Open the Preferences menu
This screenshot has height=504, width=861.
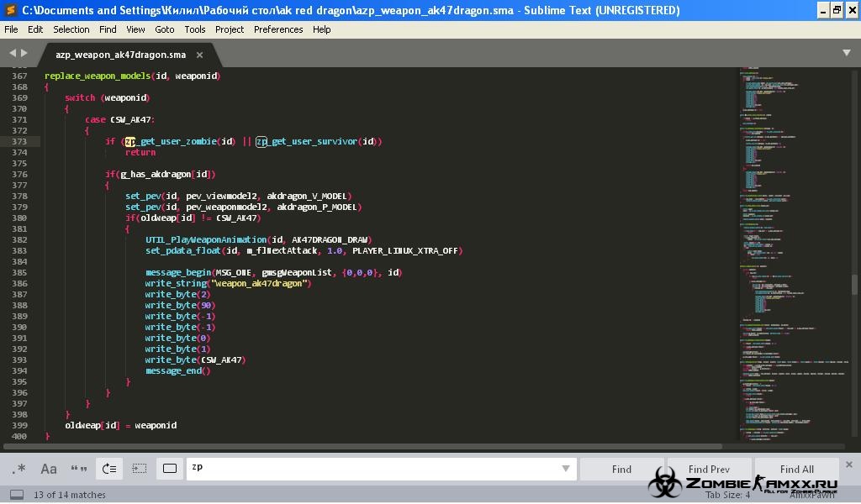tap(278, 29)
